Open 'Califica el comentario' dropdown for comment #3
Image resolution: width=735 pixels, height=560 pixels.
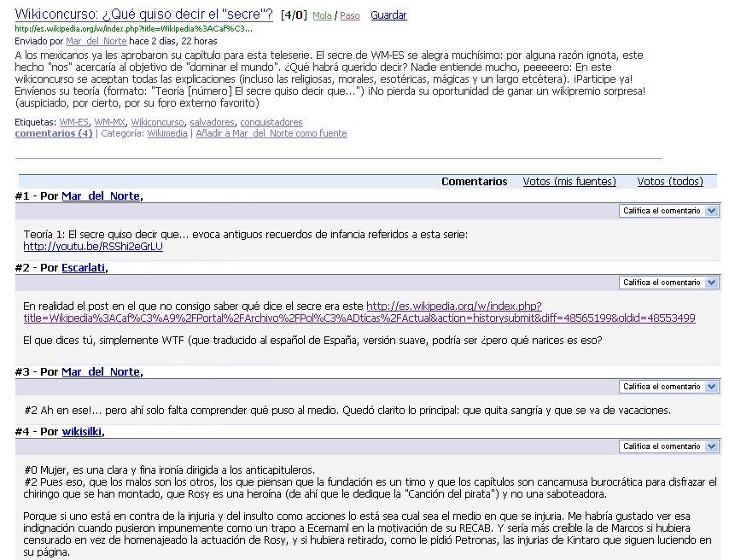[669, 387]
